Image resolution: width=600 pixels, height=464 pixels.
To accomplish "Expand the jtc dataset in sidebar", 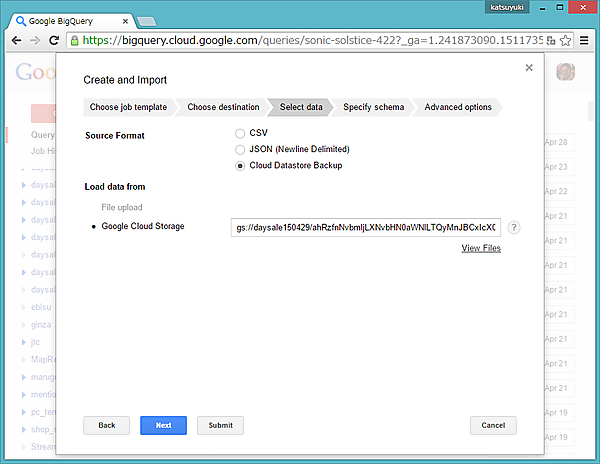I will 23,342.
